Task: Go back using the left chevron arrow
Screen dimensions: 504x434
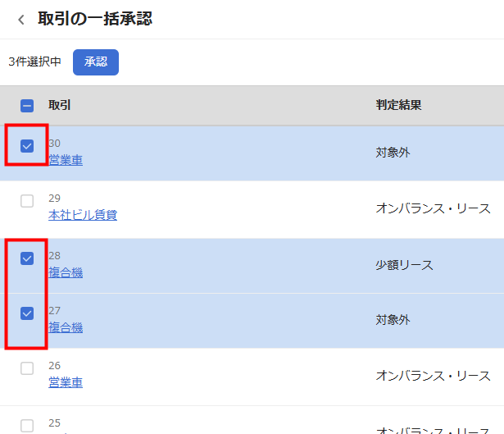Action: point(21,20)
